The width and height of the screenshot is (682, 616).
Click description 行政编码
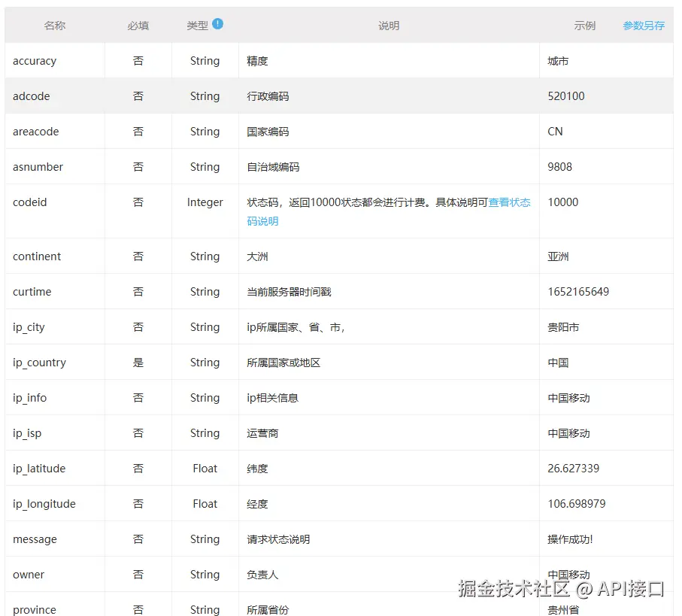click(268, 96)
